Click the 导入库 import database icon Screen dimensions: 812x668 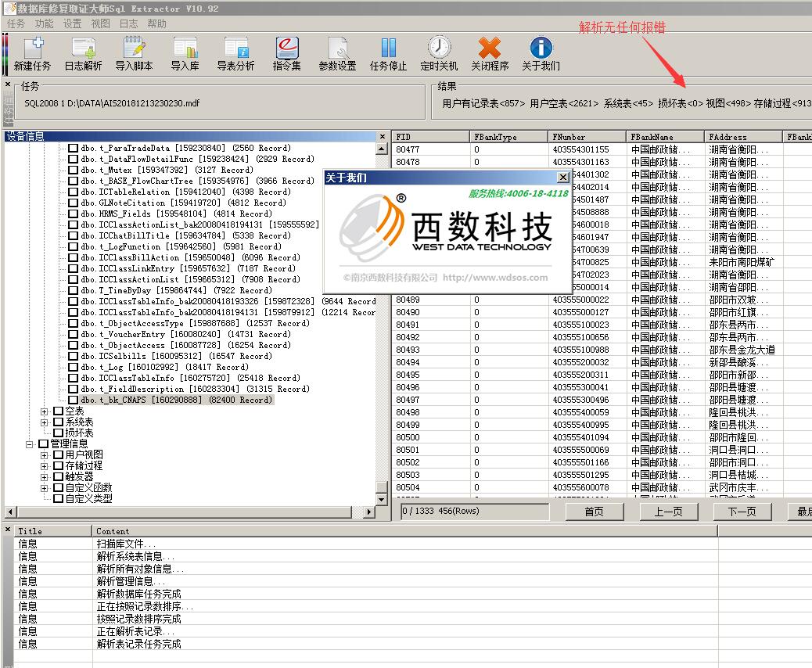185,54
